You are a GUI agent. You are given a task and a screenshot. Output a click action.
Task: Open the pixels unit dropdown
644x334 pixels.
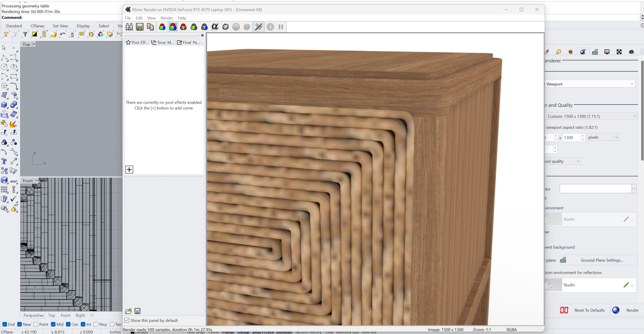pos(603,137)
